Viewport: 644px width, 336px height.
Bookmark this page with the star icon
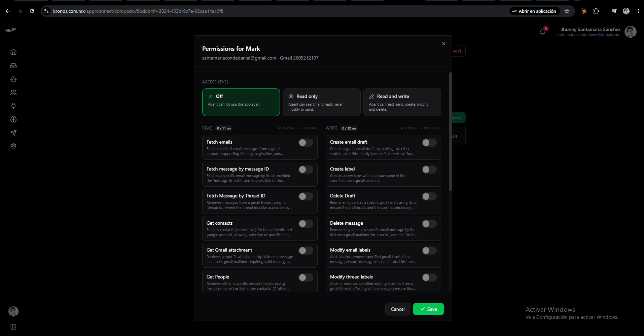567,11
